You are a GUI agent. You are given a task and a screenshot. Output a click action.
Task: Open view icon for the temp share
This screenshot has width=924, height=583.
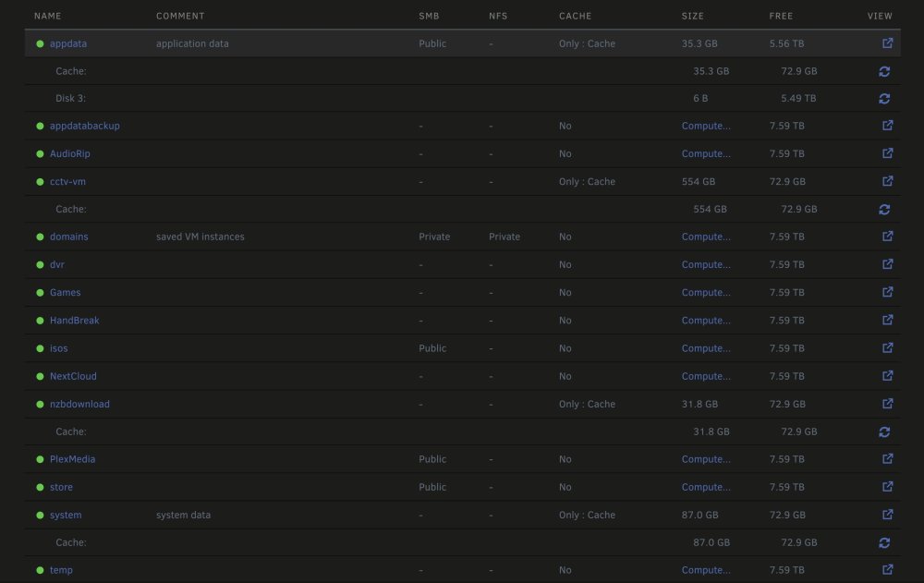(887, 569)
